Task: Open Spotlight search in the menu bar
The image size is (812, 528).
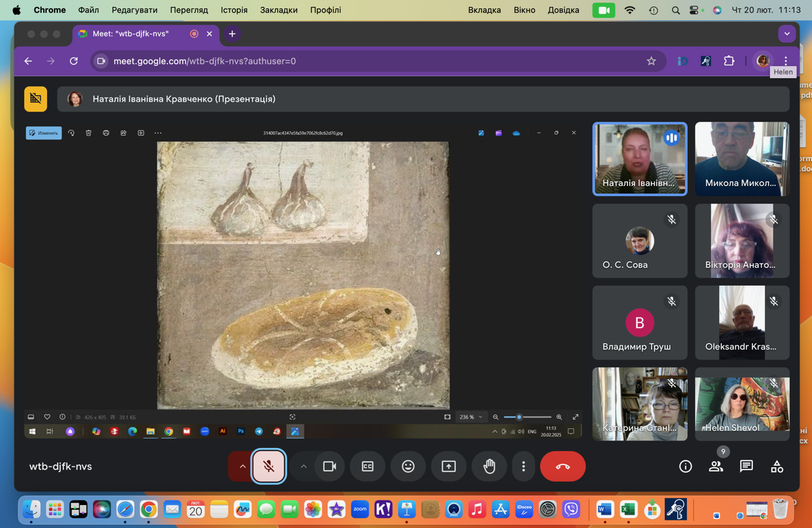Action: tap(676, 10)
